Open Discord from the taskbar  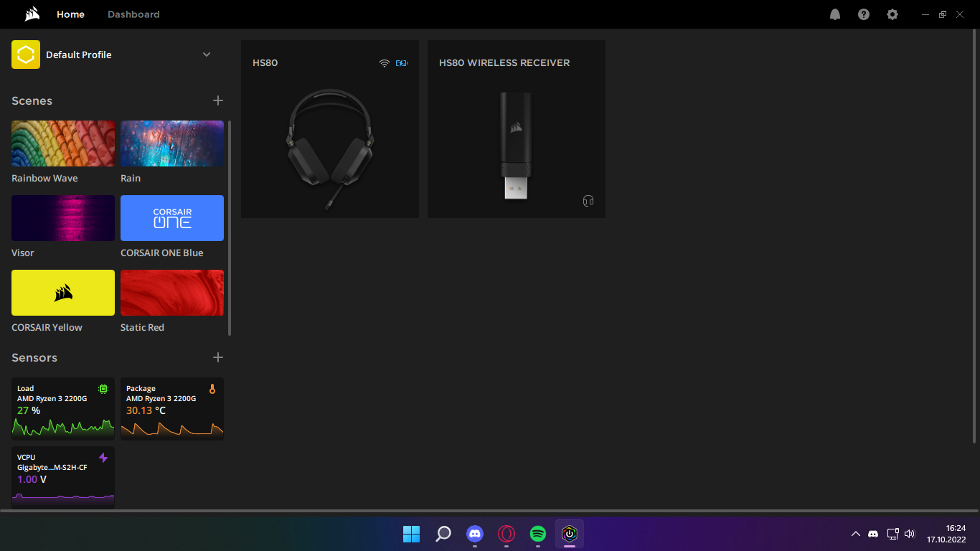point(475,534)
